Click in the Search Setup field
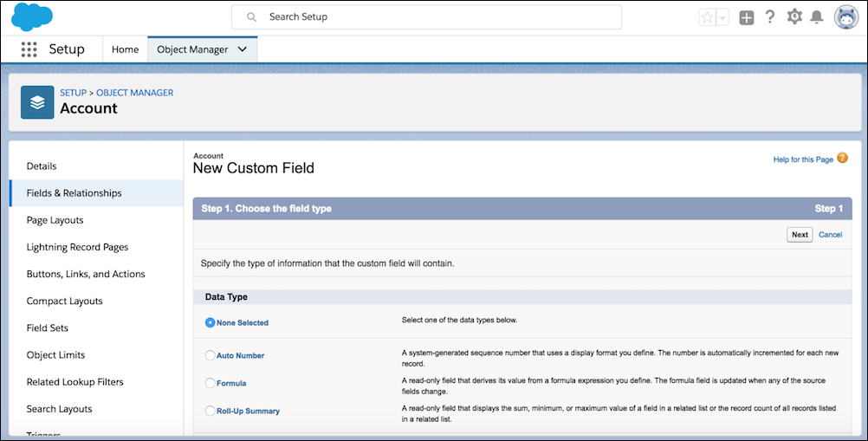The height and width of the screenshot is (441, 868). (x=426, y=16)
